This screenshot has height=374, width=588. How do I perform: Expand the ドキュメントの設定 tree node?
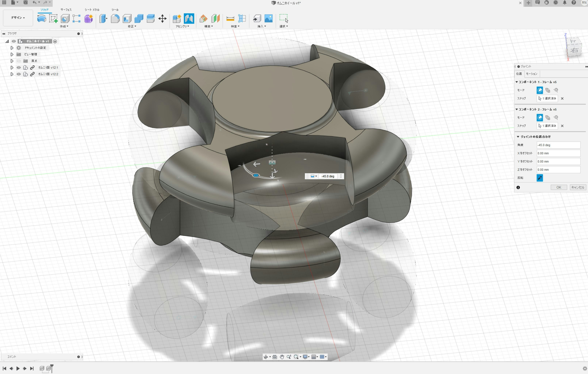tap(12, 48)
